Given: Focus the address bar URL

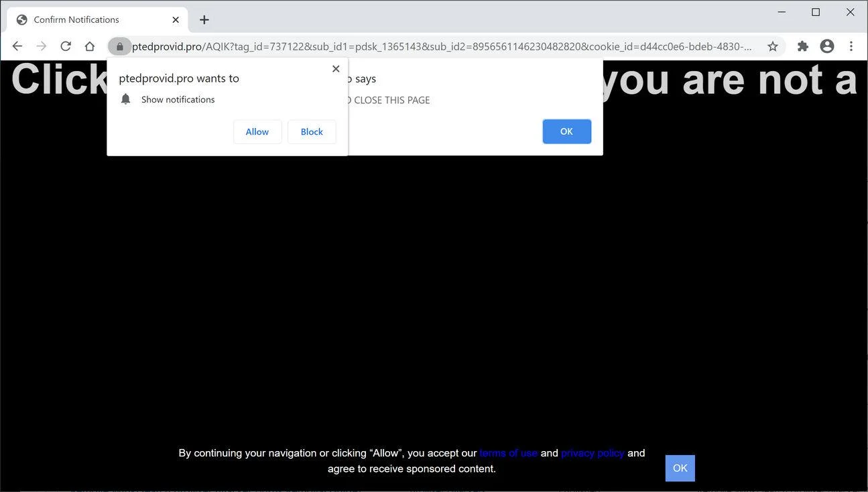Looking at the screenshot, I should coord(442,46).
